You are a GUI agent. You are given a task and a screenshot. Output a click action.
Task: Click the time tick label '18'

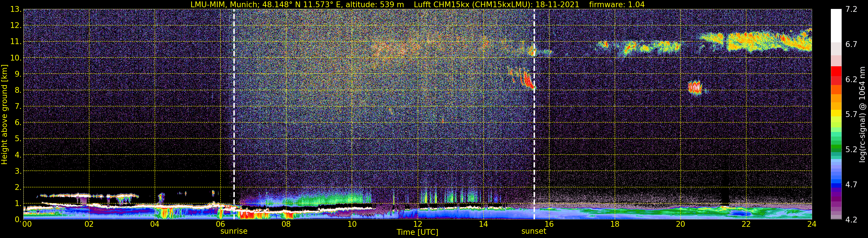(614, 224)
